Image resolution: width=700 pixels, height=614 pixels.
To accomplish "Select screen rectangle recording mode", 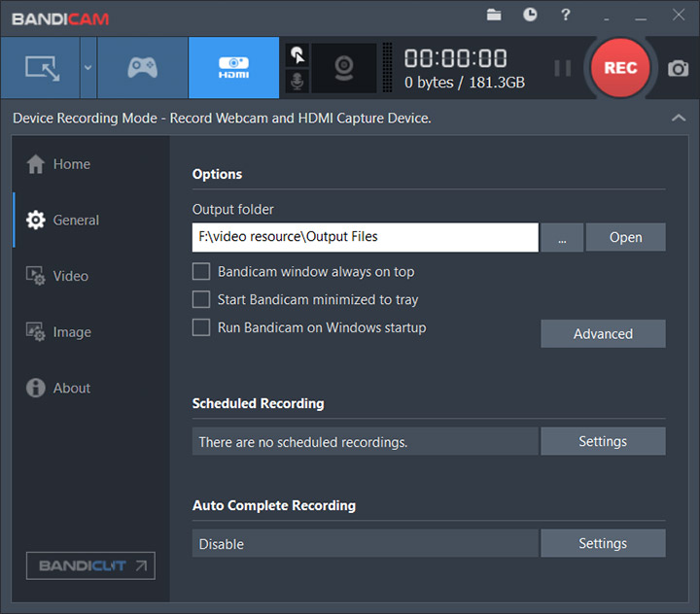I will coord(41,68).
